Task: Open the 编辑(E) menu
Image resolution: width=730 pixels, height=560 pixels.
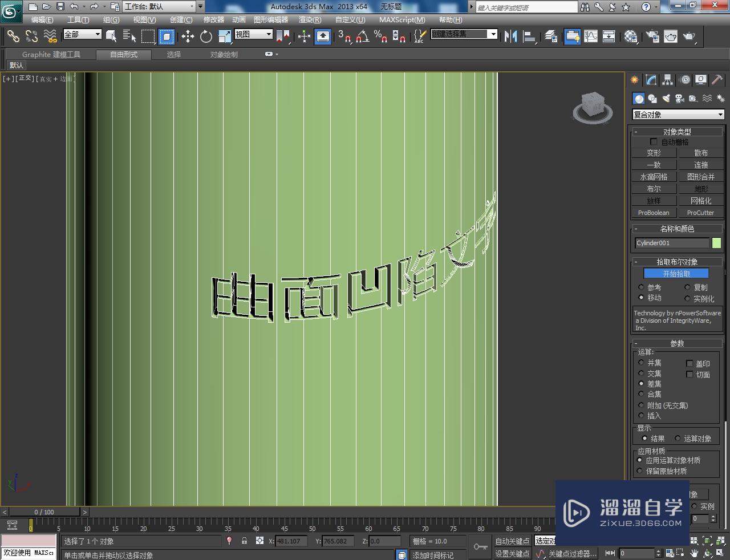Action: [42, 20]
